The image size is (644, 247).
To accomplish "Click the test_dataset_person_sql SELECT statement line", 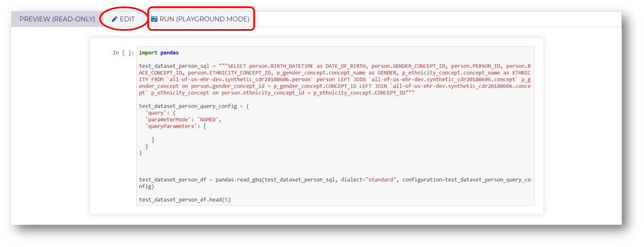I will point(335,65).
